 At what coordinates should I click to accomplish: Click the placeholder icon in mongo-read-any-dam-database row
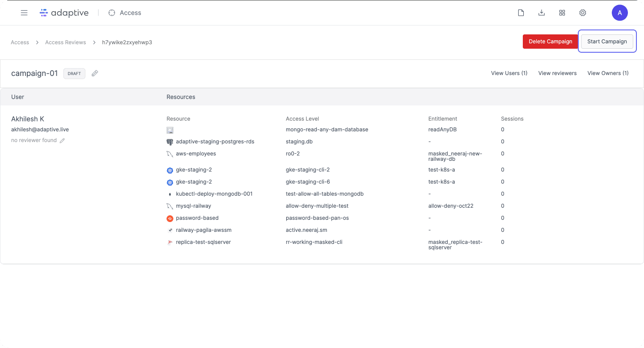click(170, 130)
